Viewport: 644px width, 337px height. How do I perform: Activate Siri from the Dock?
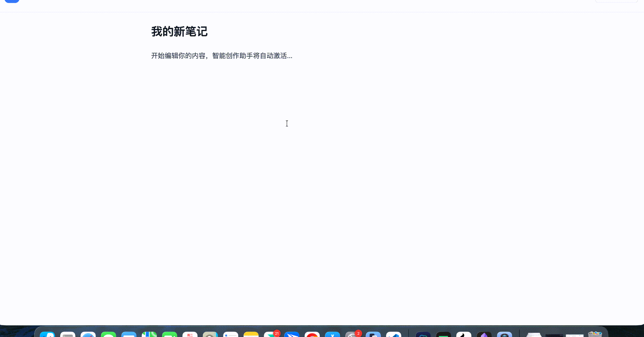pyautogui.click(x=505, y=333)
